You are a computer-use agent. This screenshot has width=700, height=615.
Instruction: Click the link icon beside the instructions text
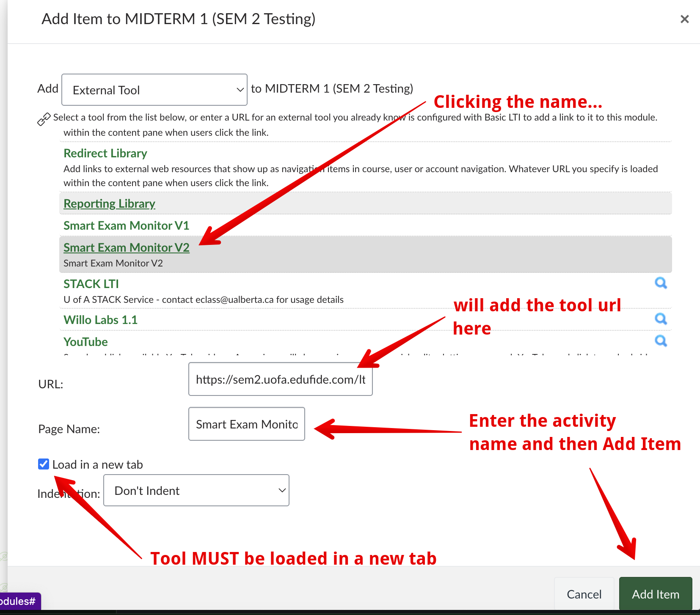click(x=44, y=119)
